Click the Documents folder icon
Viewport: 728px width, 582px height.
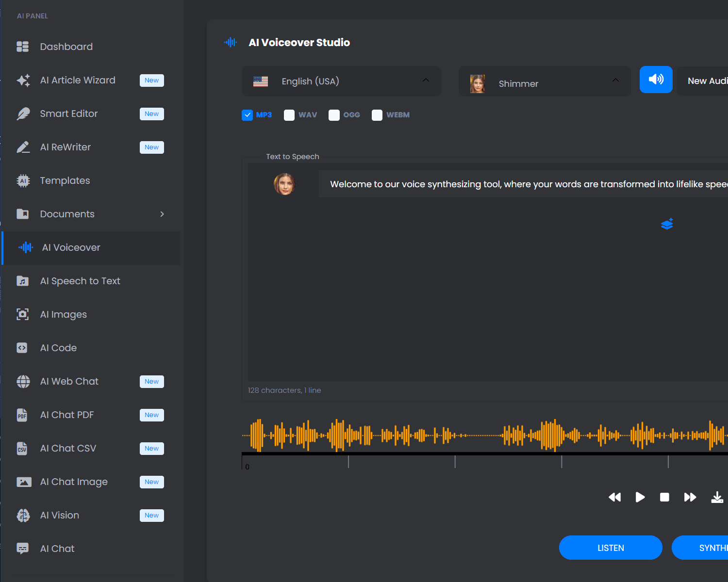23,214
